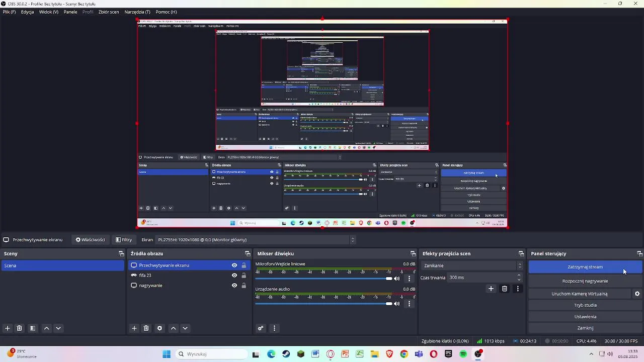Click Zatrzymaj stream button

(x=585, y=267)
